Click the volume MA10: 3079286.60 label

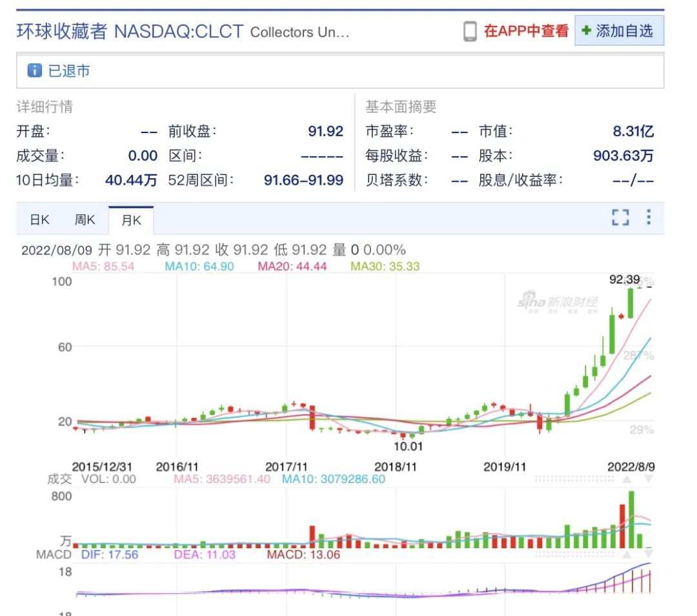click(334, 479)
